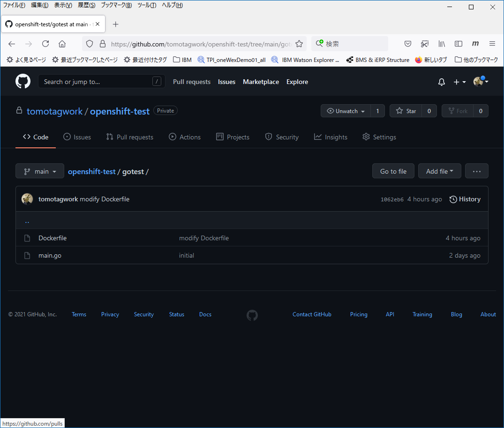
Task: Open the ツール(T) menu
Action: tap(147, 5)
